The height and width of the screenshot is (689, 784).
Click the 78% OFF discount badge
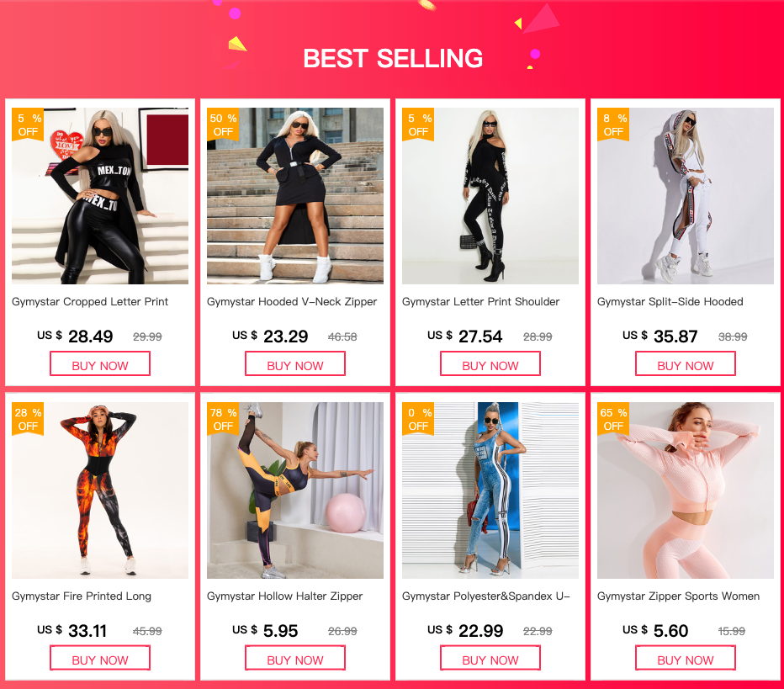click(x=223, y=419)
